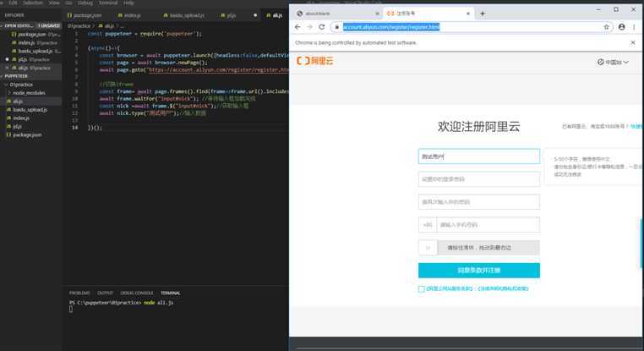The width and height of the screenshot is (644, 351).
Task: Open the Edit menu in VS Code
Action: 14,3
